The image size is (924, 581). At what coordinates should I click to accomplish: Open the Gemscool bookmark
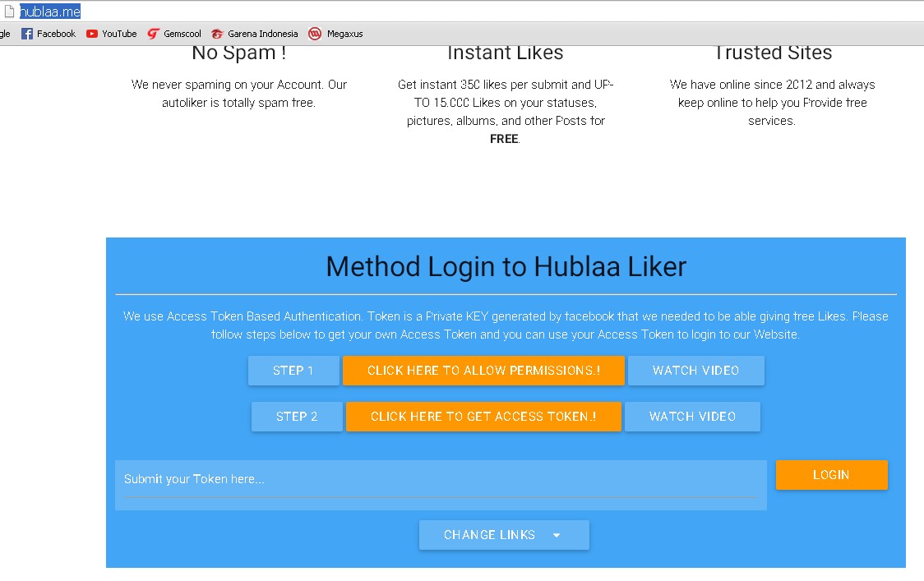click(174, 34)
